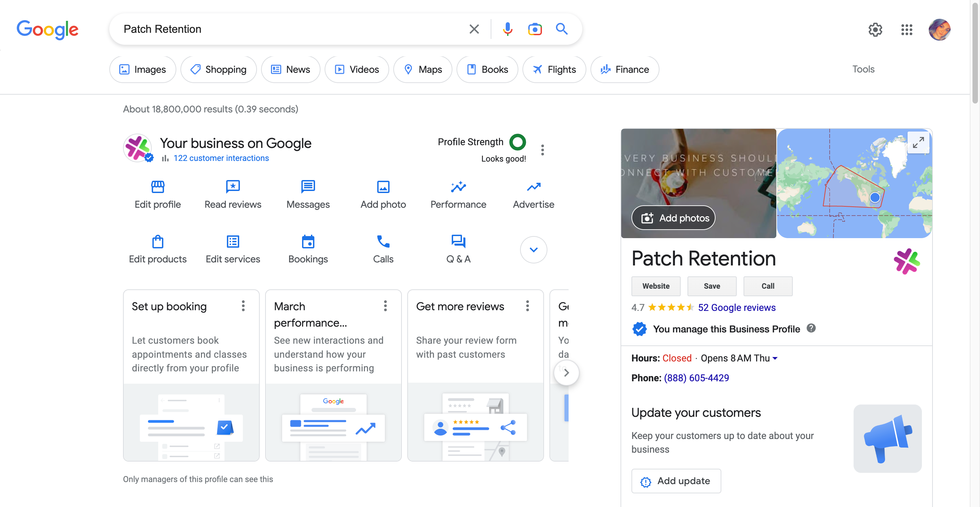980x507 pixels.
Task: Switch to the Finance filter
Action: pos(624,69)
